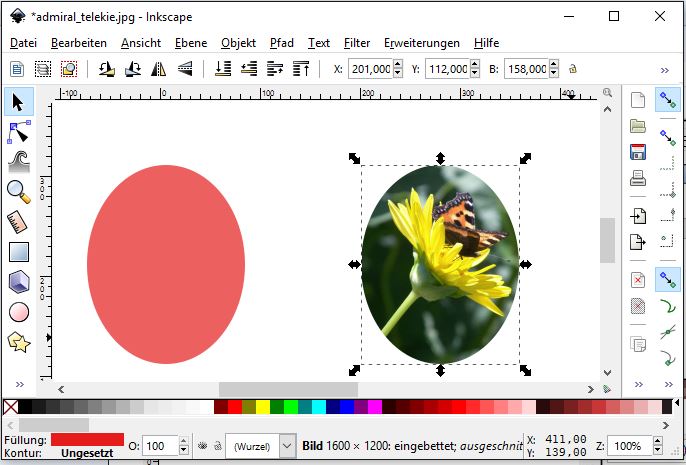Activate the zoom magnifier tool
Screen dimensions: 686x465
click(18, 191)
